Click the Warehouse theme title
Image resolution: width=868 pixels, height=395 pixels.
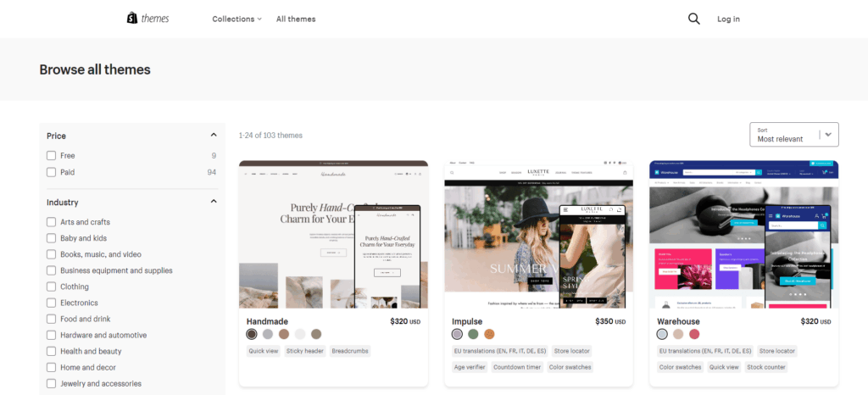678,321
